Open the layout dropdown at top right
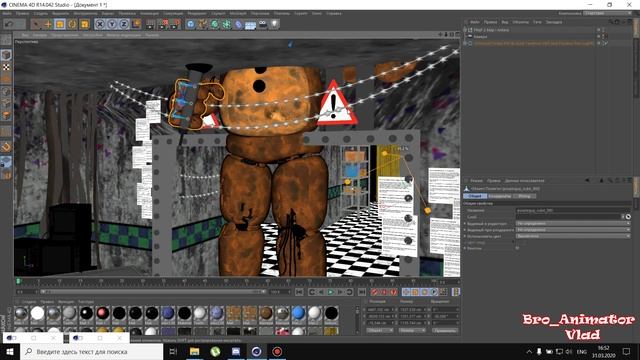The height and width of the screenshot is (360, 640). pos(607,13)
